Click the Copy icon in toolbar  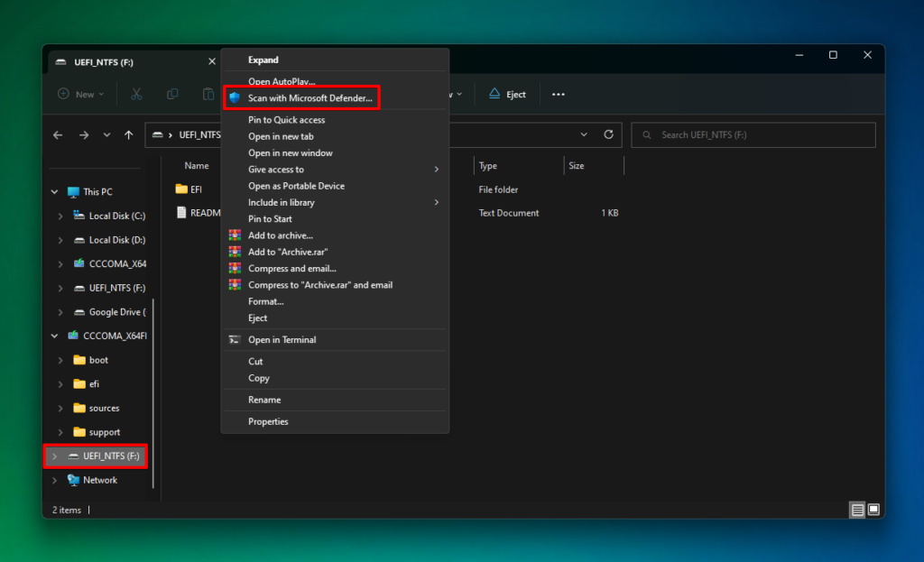172,94
